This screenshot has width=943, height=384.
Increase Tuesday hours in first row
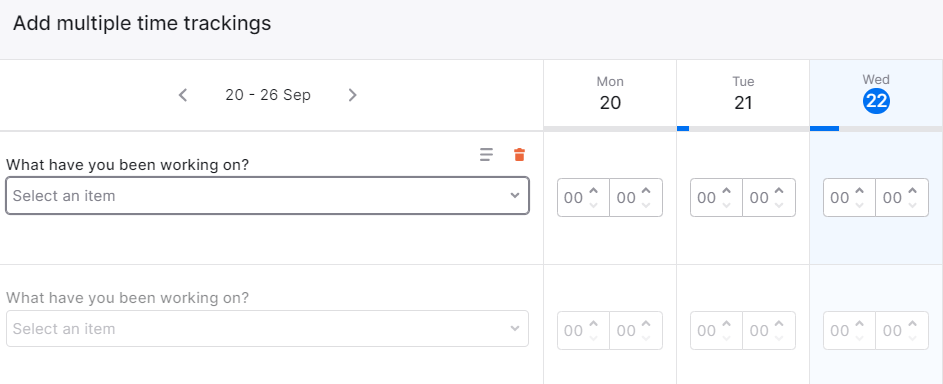726,191
